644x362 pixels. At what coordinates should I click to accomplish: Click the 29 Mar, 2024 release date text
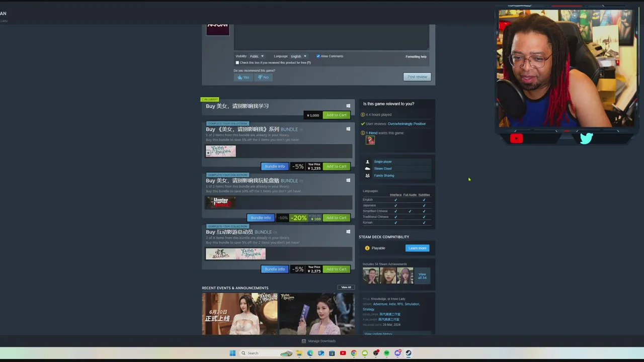[391, 325]
